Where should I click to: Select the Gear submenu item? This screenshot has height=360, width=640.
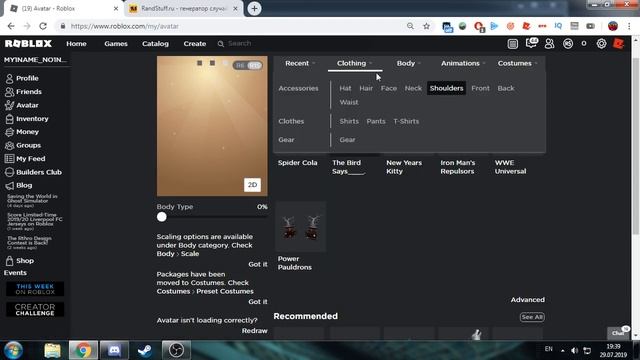[347, 140]
